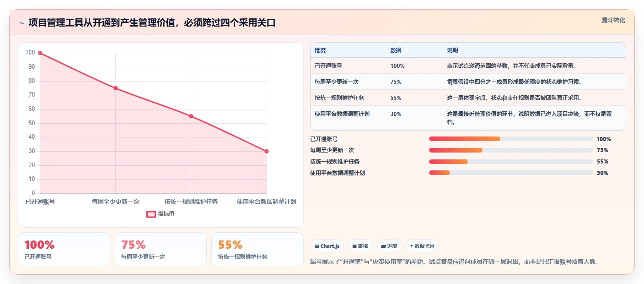
Task: Click the 数据卡片 tag chip
Action: pos(422,246)
